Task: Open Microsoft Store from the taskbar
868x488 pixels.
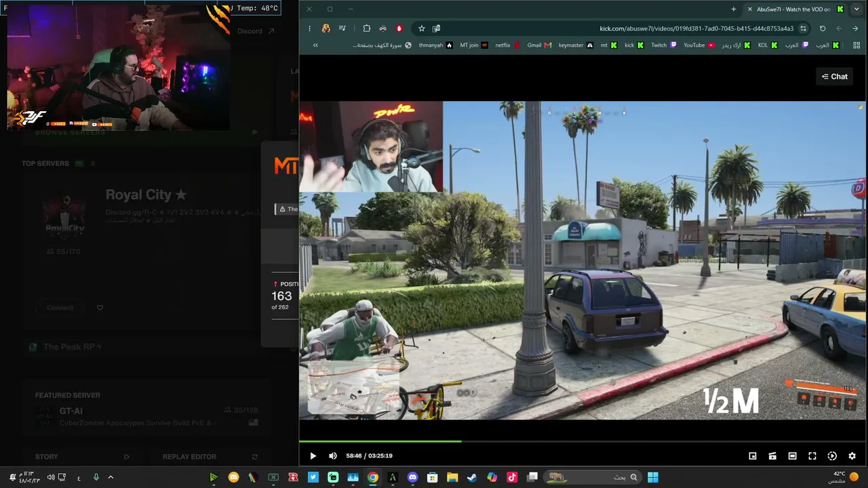Action: 433,478
